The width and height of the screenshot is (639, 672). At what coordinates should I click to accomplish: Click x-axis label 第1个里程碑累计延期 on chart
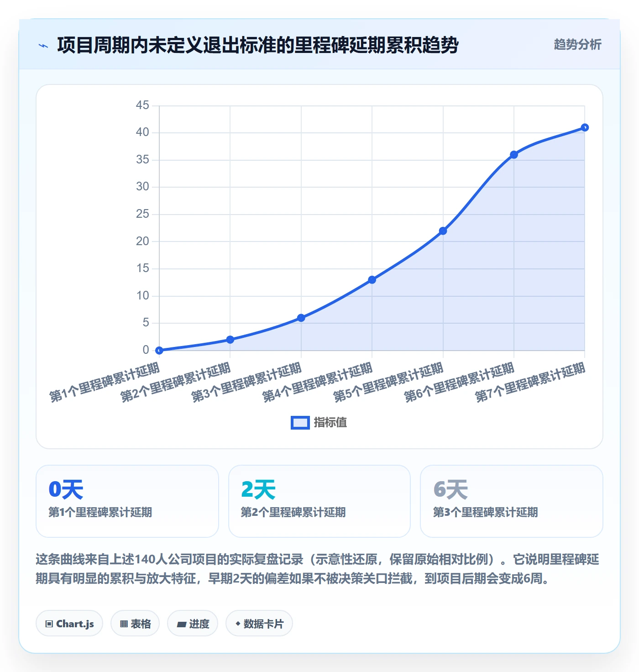105,383
